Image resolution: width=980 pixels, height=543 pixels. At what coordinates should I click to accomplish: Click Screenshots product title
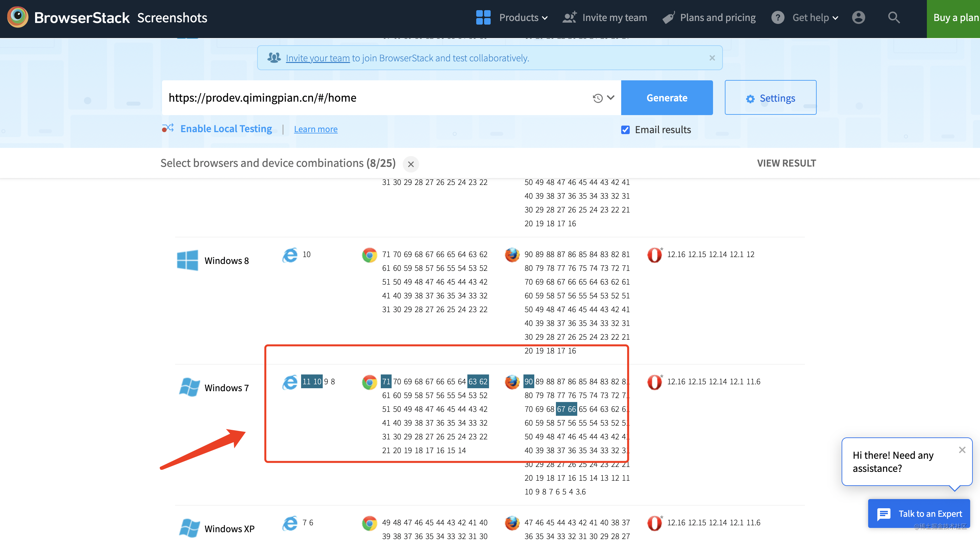pos(172,17)
